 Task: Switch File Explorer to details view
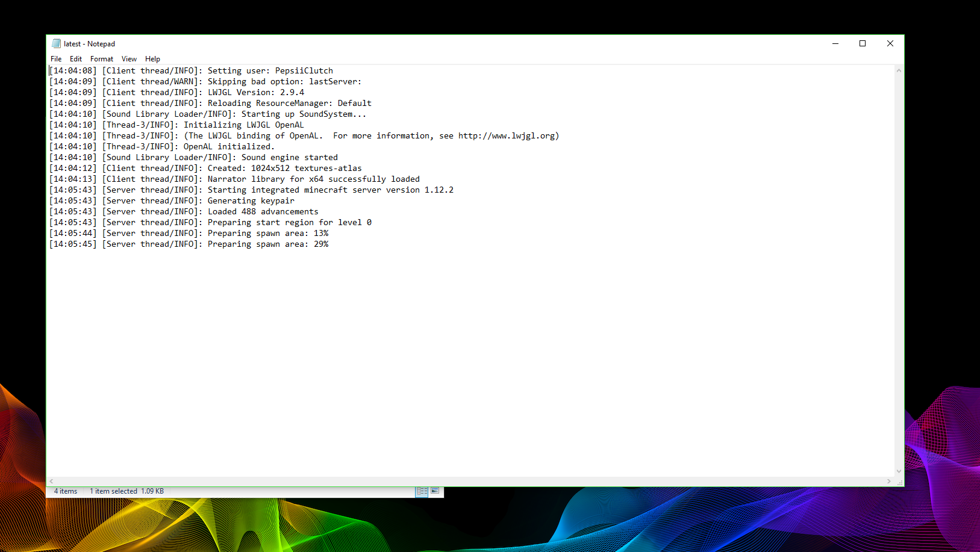pos(422,491)
